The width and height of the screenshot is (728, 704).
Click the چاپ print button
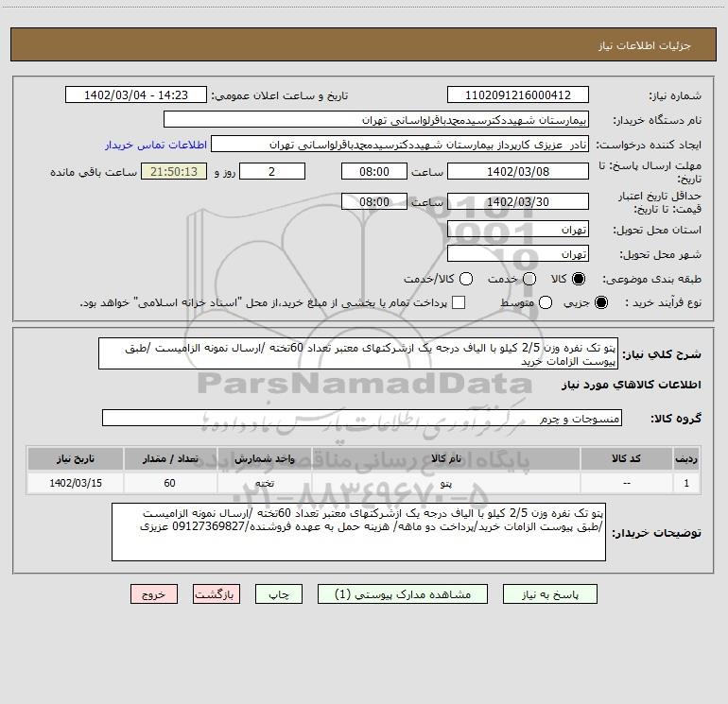[x=279, y=594]
